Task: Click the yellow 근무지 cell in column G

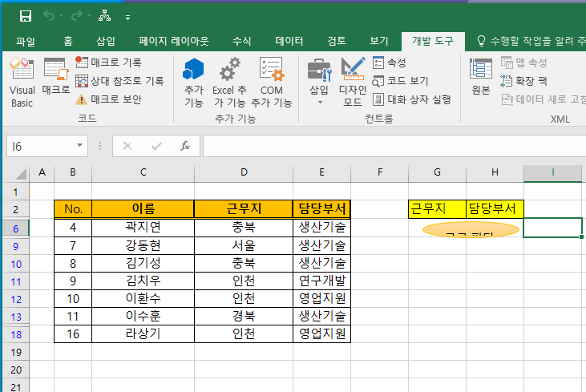Action: click(437, 209)
